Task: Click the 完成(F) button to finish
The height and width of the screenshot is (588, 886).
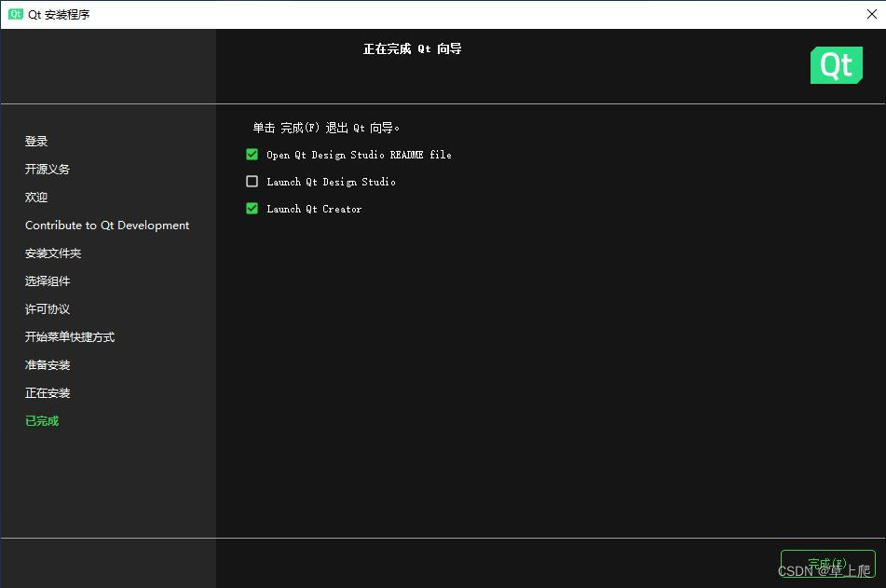Action: [827, 563]
